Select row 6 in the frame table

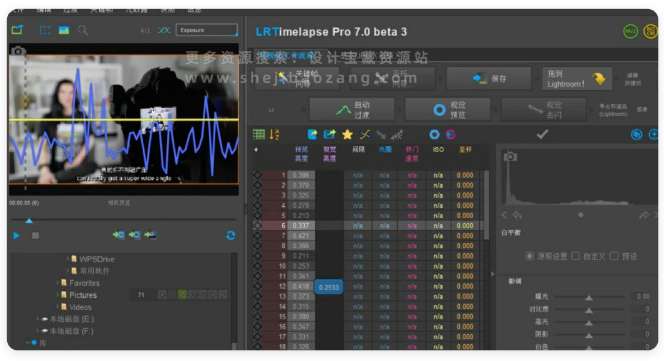(368, 225)
